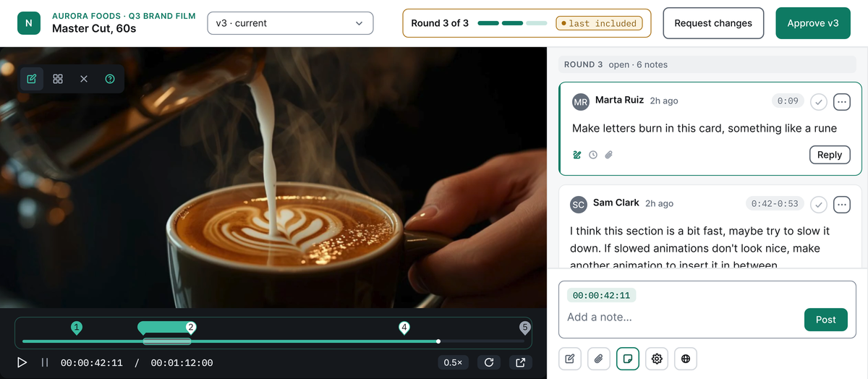The image size is (868, 379).
Task: Click the total duration 00:01:12:00
Action: [182, 363]
